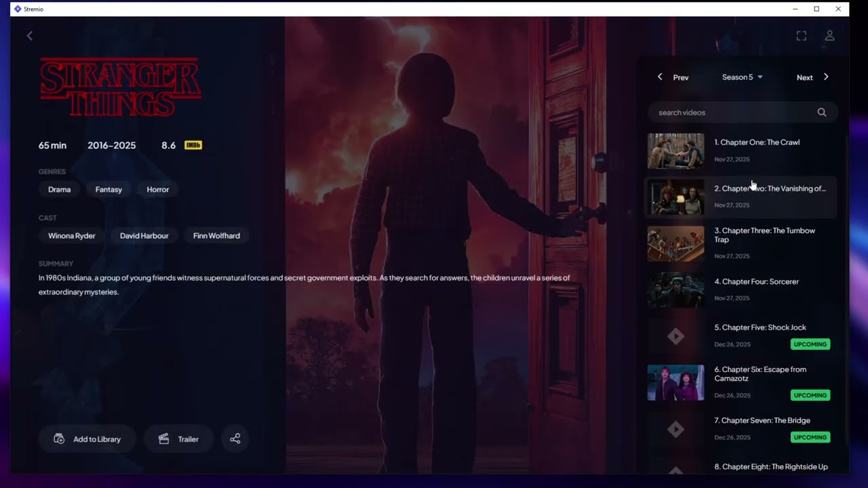
Task: Click the Nov 27, 2025 date under Chapter One
Action: click(x=732, y=159)
